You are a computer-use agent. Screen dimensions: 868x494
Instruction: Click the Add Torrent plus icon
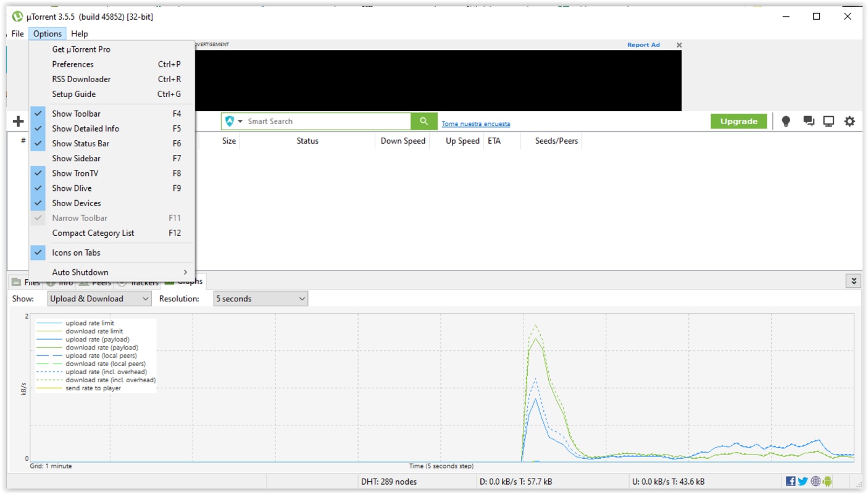coord(18,121)
